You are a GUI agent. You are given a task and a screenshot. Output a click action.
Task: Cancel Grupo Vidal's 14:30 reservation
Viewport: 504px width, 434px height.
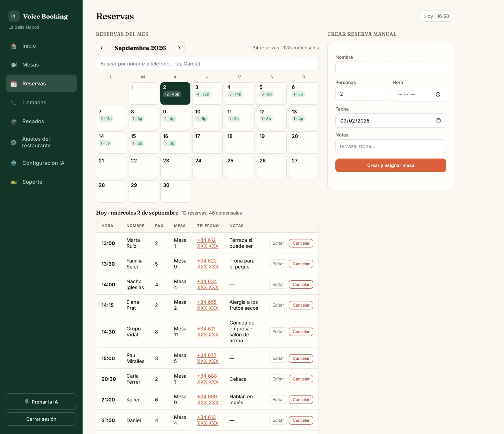(x=301, y=332)
